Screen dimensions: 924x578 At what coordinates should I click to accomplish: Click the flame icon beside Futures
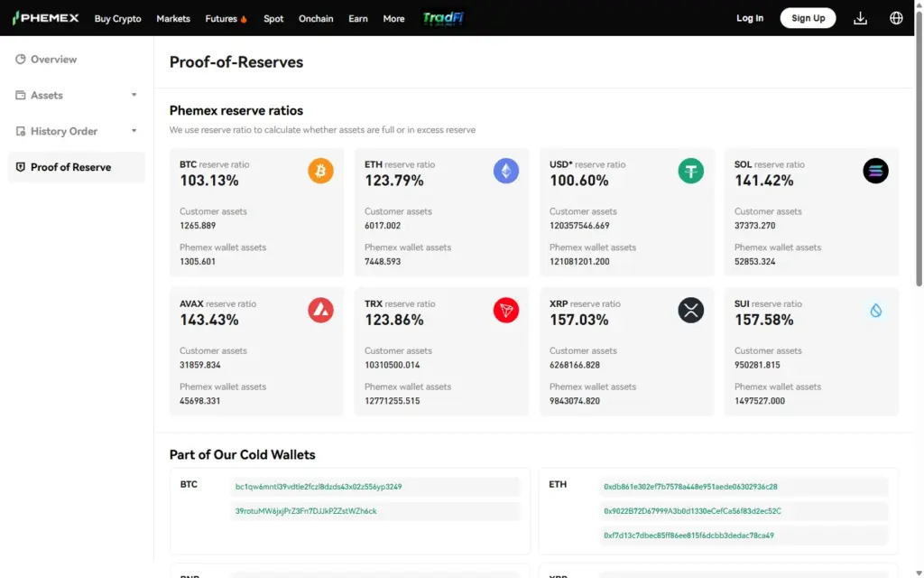pyautogui.click(x=244, y=19)
